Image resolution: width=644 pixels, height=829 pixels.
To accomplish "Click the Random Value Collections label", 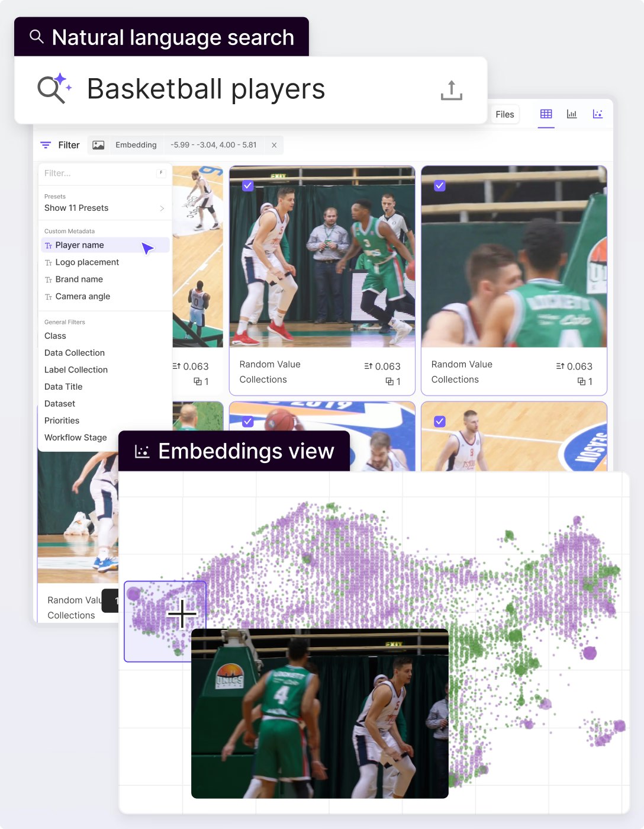I will [x=270, y=372].
